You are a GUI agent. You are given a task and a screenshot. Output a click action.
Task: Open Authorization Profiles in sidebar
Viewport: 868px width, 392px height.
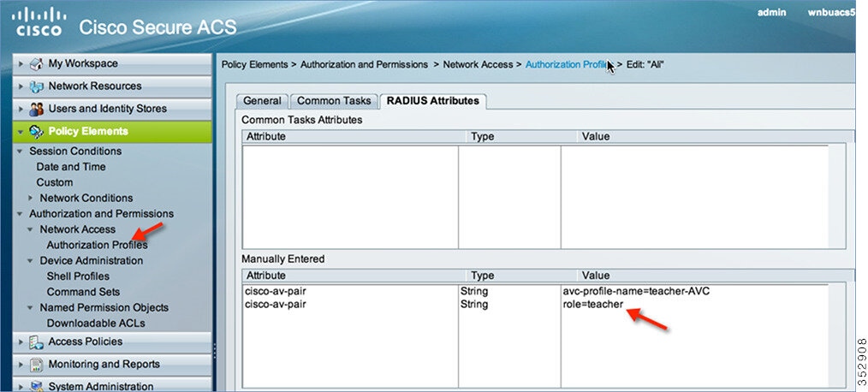click(x=97, y=245)
